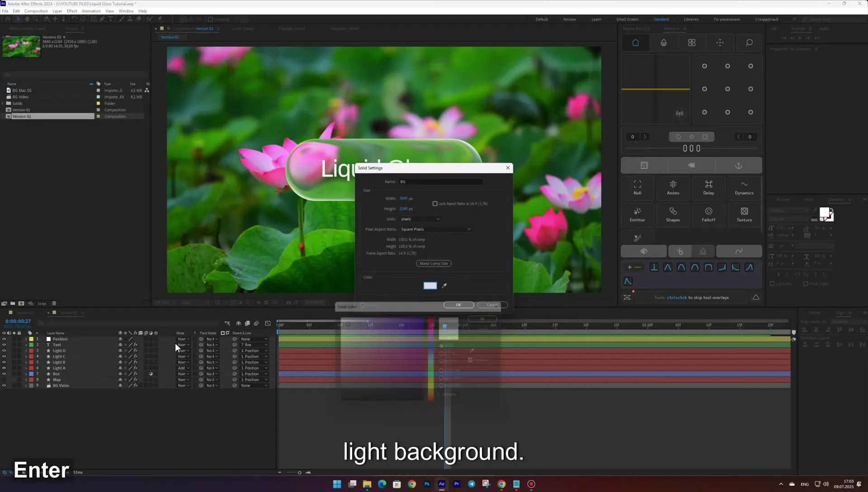Screen dimensions: 868x492
Task: Hide the Light D layer
Action: click(4, 350)
